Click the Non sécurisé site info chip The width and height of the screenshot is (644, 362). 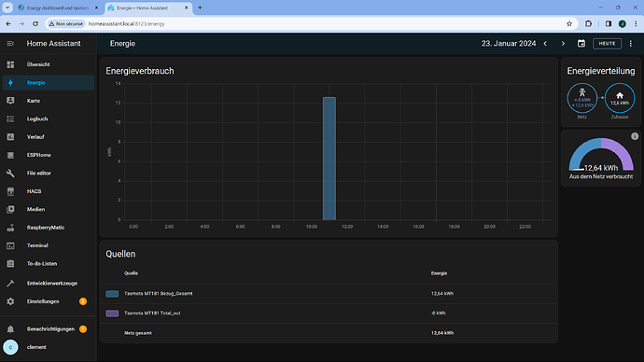pyautogui.click(x=66, y=24)
